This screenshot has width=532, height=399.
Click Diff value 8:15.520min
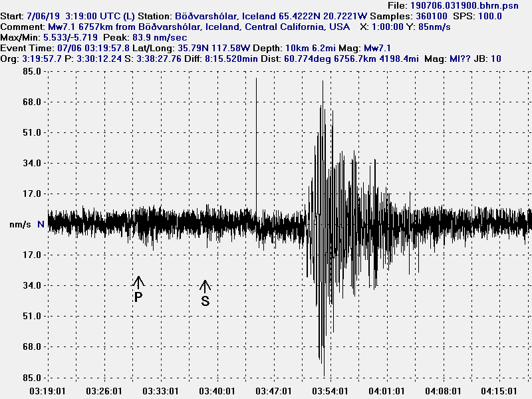click(231, 59)
